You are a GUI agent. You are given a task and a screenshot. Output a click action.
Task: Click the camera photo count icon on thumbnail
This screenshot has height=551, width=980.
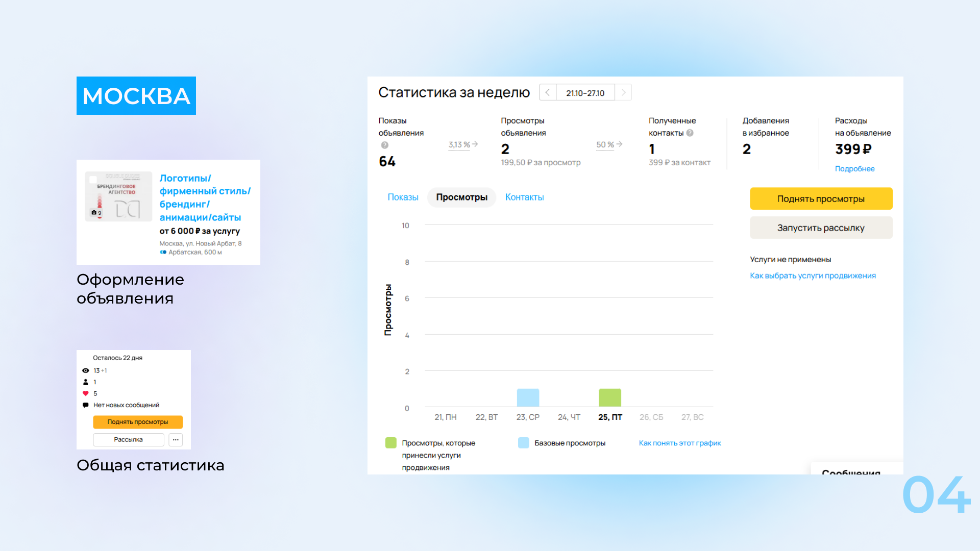(94, 213)
